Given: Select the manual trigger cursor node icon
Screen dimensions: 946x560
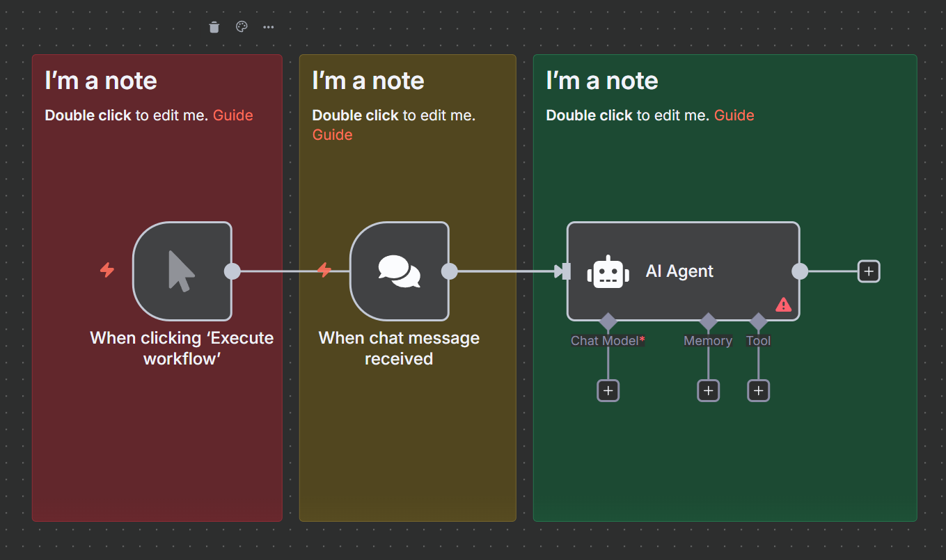Looking at the screenshot, I should [x=182, y=271].
